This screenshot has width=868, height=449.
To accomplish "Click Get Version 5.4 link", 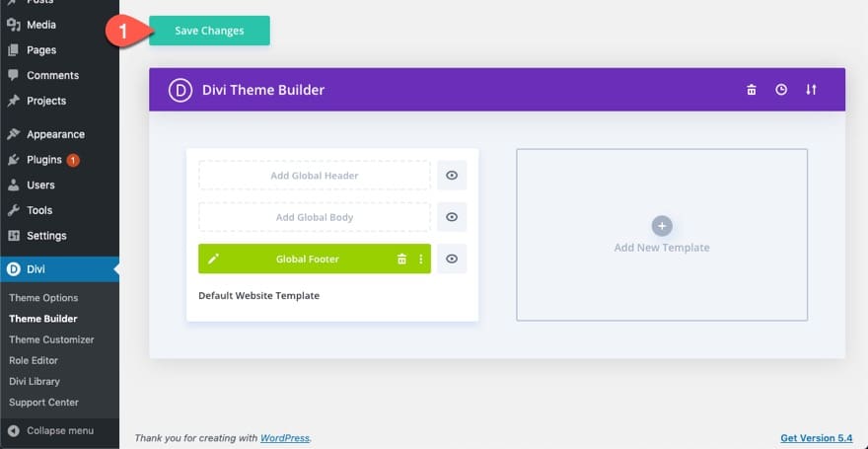I will pyautogui.click(x=817, y=438).
